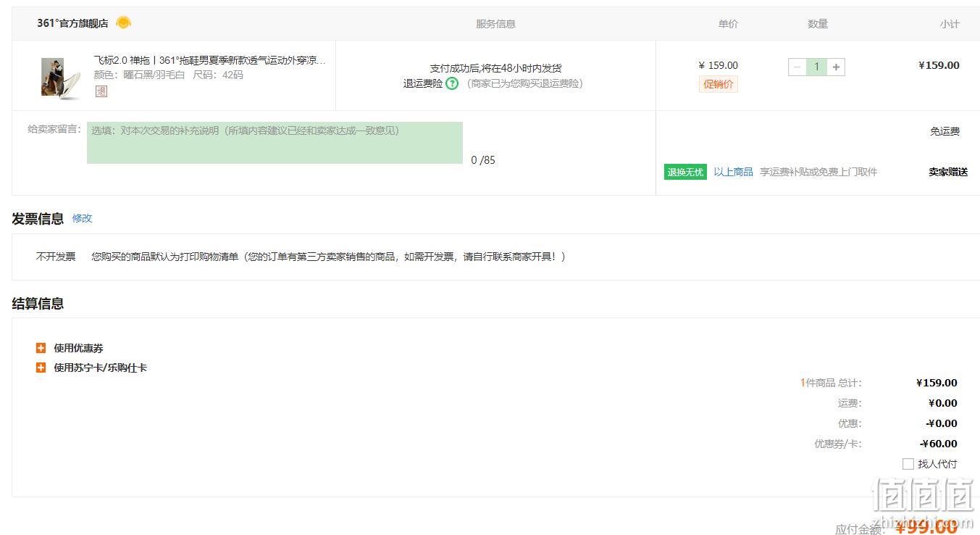Open the 361° store chat icon
This screenshot has width=980, height=535.
[123, 22]
